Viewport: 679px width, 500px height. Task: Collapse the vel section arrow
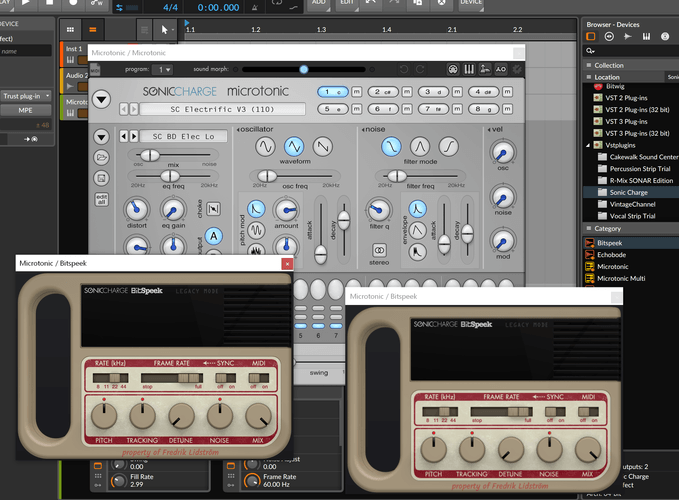tap(489, 129)
